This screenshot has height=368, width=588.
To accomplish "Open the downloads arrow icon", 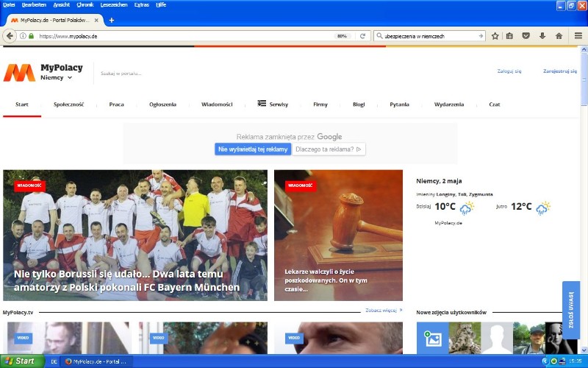I will click(542, 35).
